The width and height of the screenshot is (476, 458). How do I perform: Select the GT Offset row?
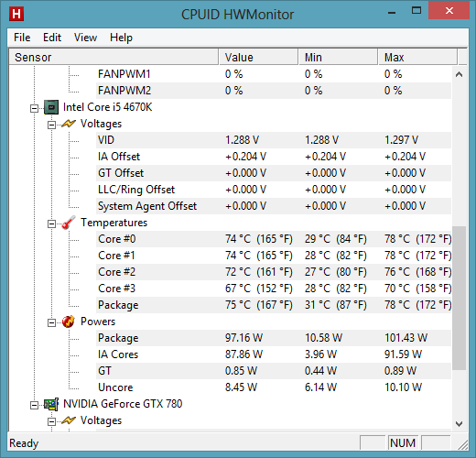pos(274,173)
